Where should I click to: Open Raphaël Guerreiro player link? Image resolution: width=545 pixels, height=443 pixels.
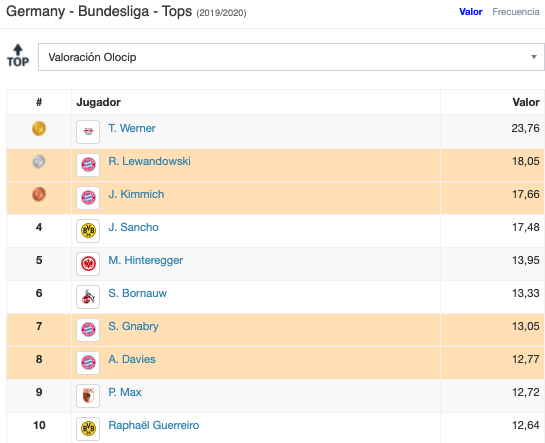pyautogui.click(x=154, y=425)
